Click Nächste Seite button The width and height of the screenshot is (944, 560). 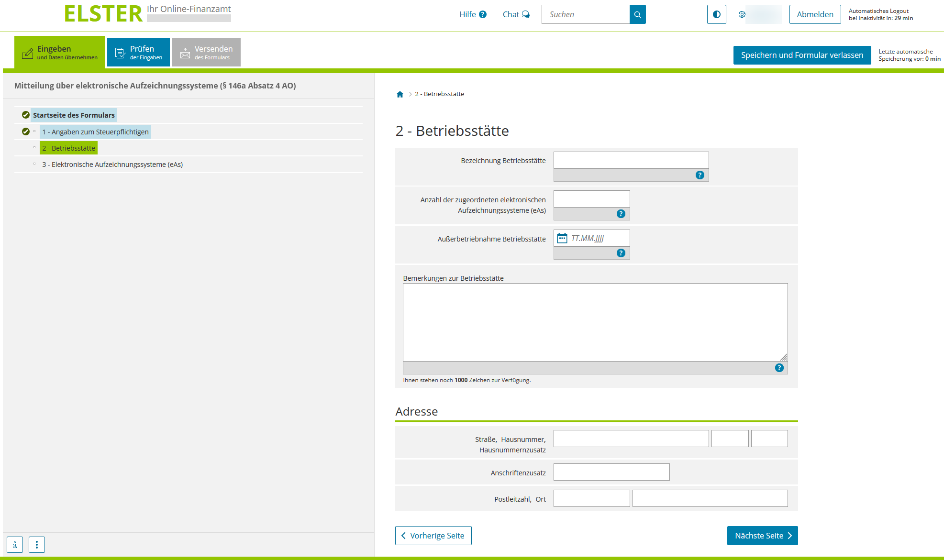tap(762, 536)
